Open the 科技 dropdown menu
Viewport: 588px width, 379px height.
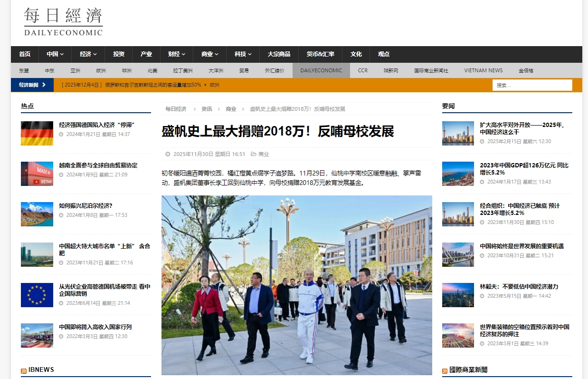[x=243, y=54]
